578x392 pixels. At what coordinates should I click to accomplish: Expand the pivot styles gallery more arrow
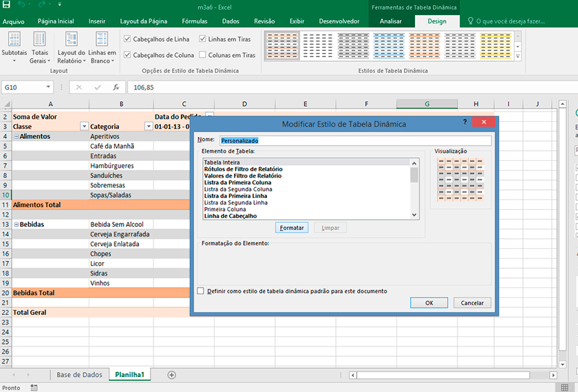pos(517,56)
